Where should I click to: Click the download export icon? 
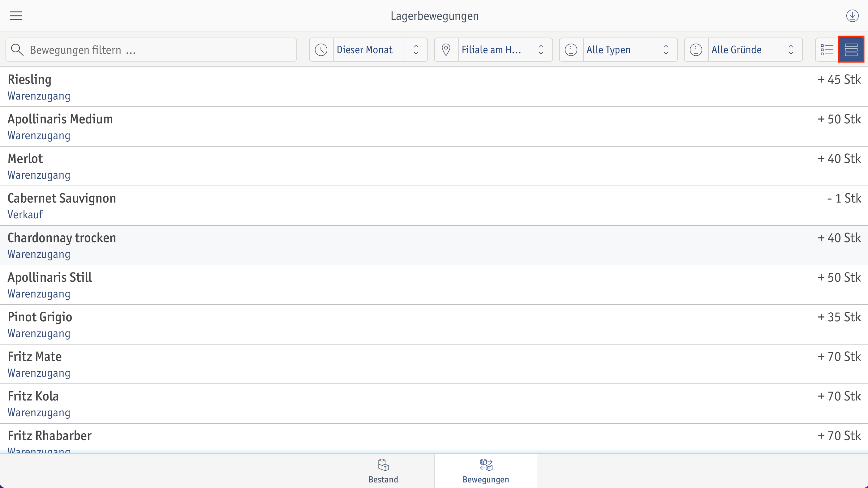coord(852,16)
